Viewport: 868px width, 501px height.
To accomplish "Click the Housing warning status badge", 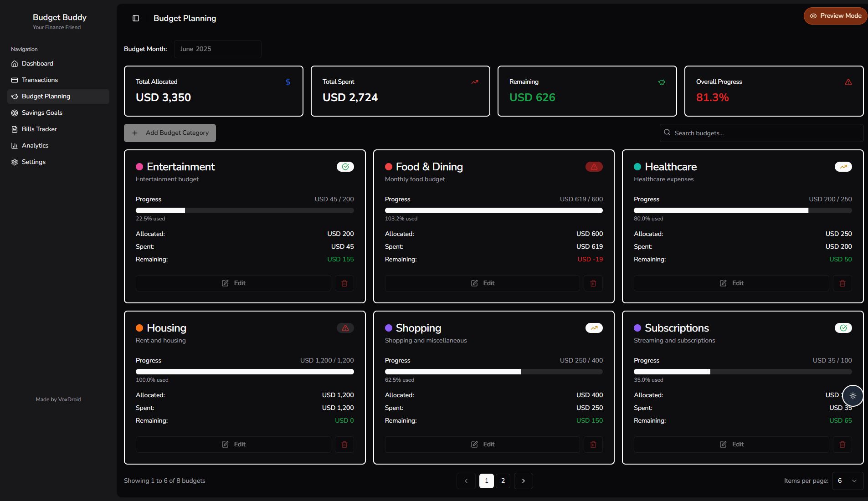I will pyautogui.click(x=345, y=328).
